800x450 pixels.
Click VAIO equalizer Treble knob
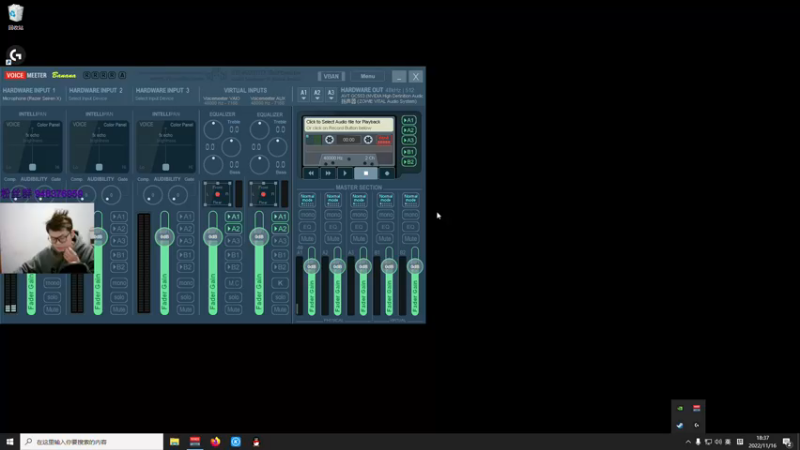coord(213,130)
